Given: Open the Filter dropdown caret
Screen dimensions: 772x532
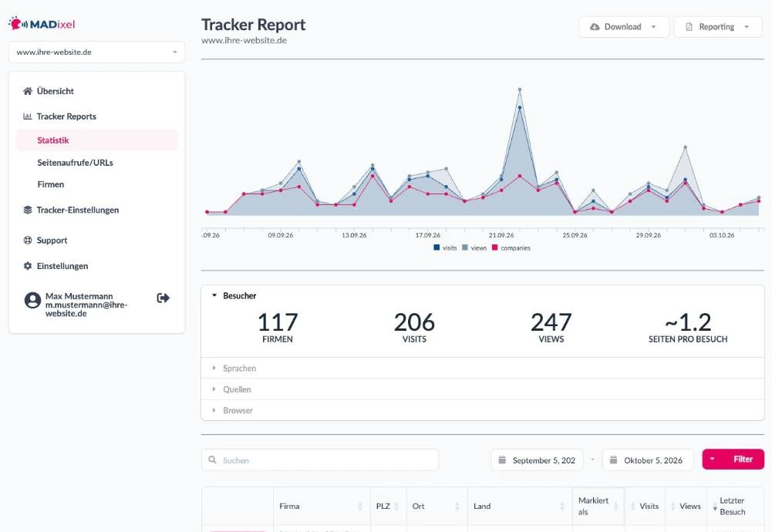Looking at the screenshot, I should (712, 460).
